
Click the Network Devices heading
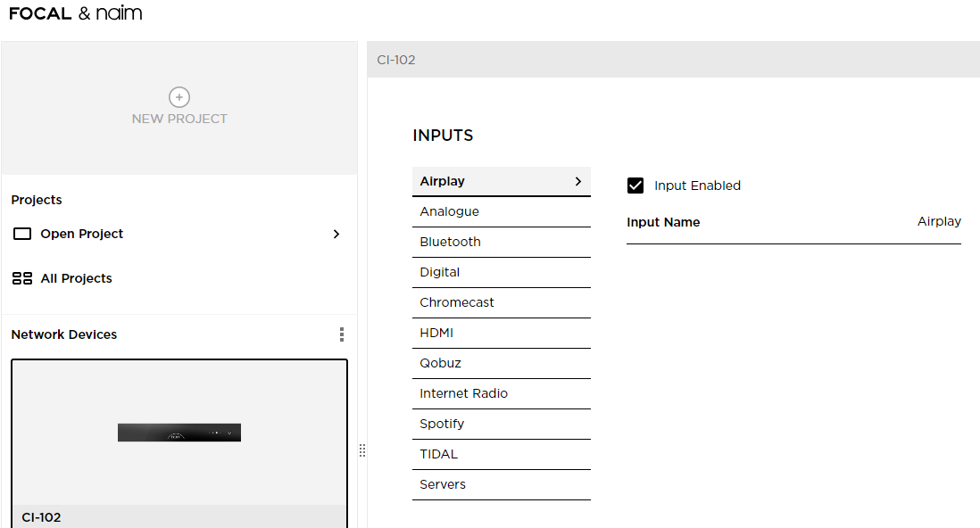63,334
